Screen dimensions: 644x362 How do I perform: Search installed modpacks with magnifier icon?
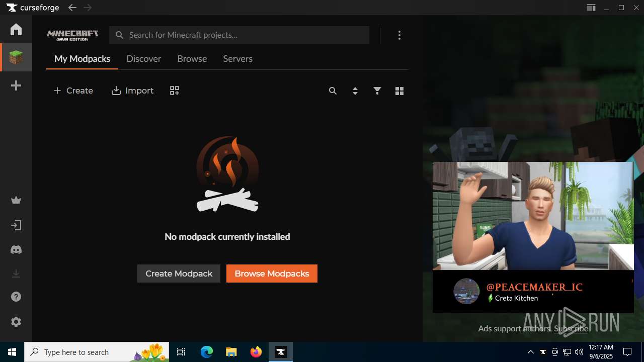(x=333, y=91)
